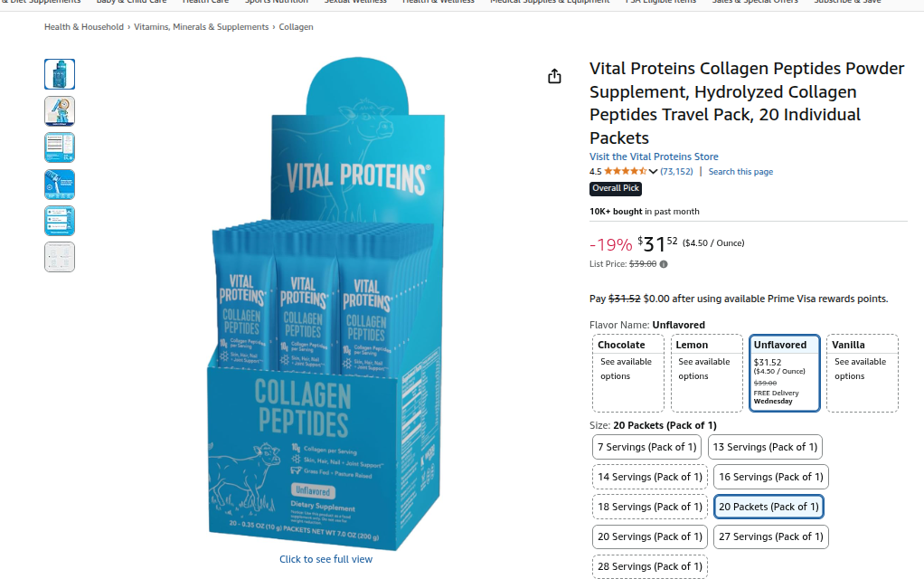Open Health & Household breadcrumb
This screenshot has height=579, width=924.
[x=84, y=27]
